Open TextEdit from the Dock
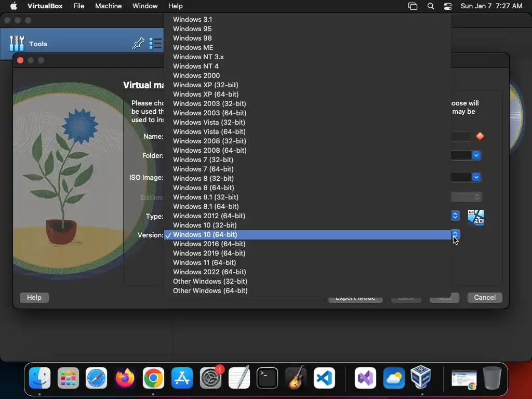The image size is (532, 399). (x=239, y=378)
